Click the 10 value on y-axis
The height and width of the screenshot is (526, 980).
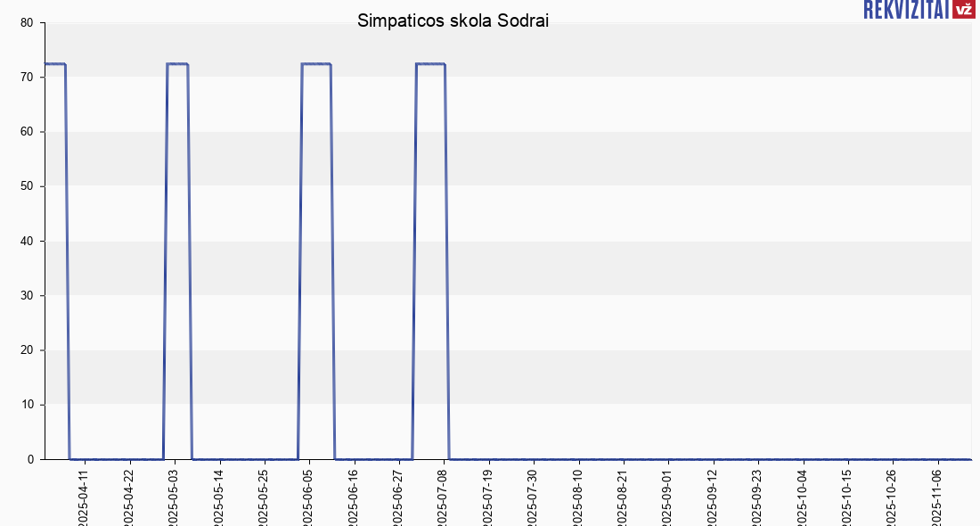26,405
